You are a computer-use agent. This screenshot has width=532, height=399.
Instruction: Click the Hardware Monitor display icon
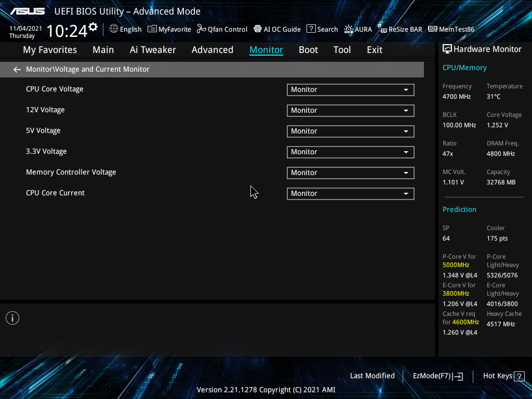(447, 49)
